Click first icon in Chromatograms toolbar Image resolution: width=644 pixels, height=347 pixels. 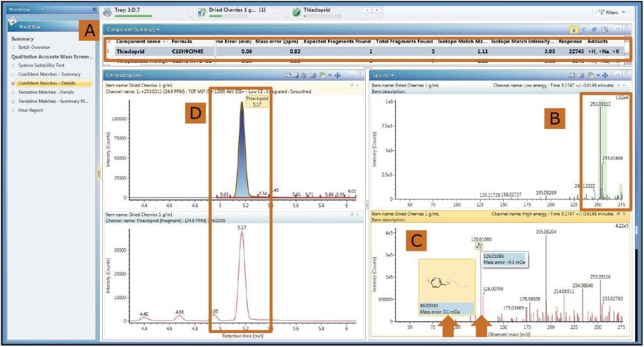[287, 75]
